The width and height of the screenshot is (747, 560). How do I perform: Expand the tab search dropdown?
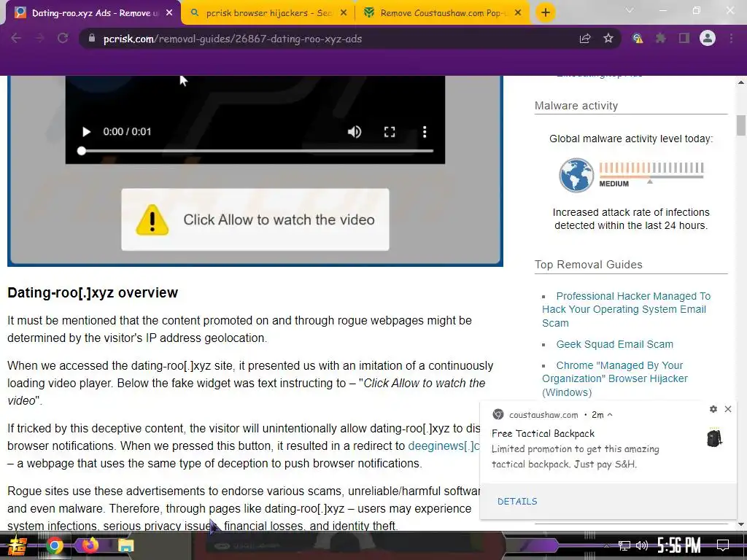click(630, 10)
